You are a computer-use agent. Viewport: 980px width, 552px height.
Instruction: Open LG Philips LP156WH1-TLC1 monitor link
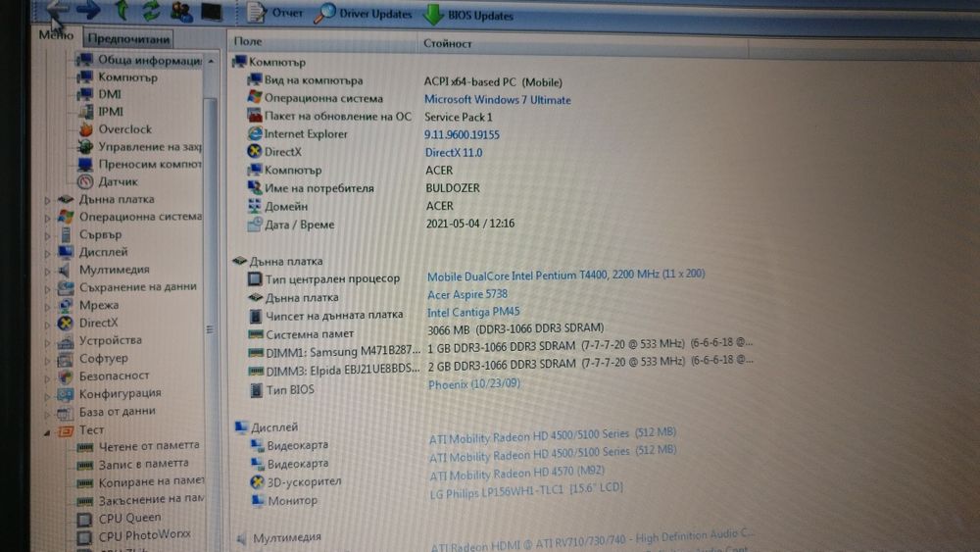coord(526,491)
